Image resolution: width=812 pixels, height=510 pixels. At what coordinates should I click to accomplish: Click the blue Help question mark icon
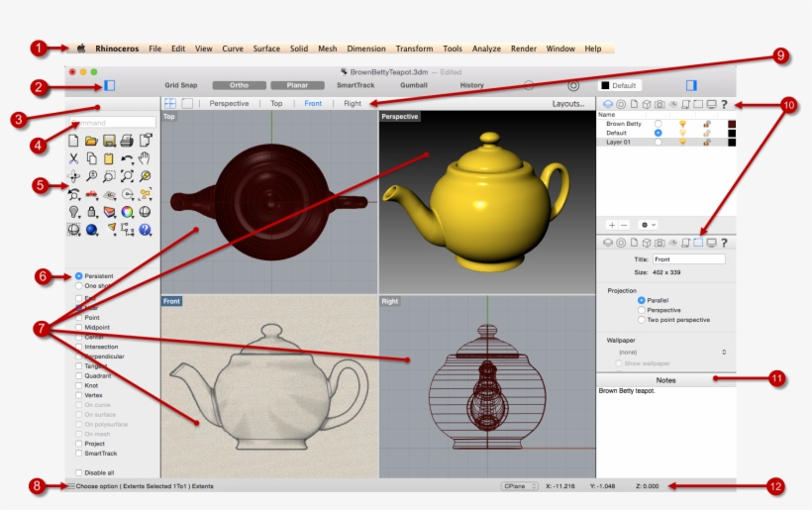tap(145, 230)
